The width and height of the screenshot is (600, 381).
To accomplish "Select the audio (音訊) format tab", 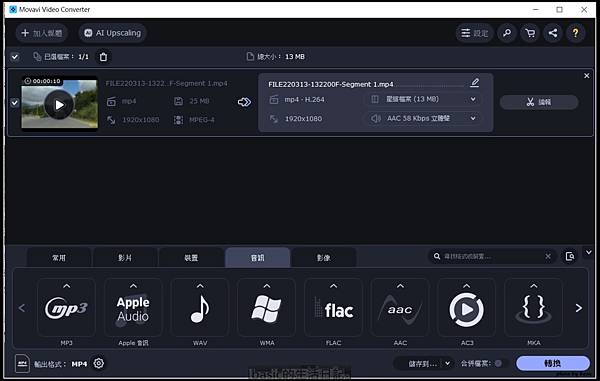I will coord(257,257).
